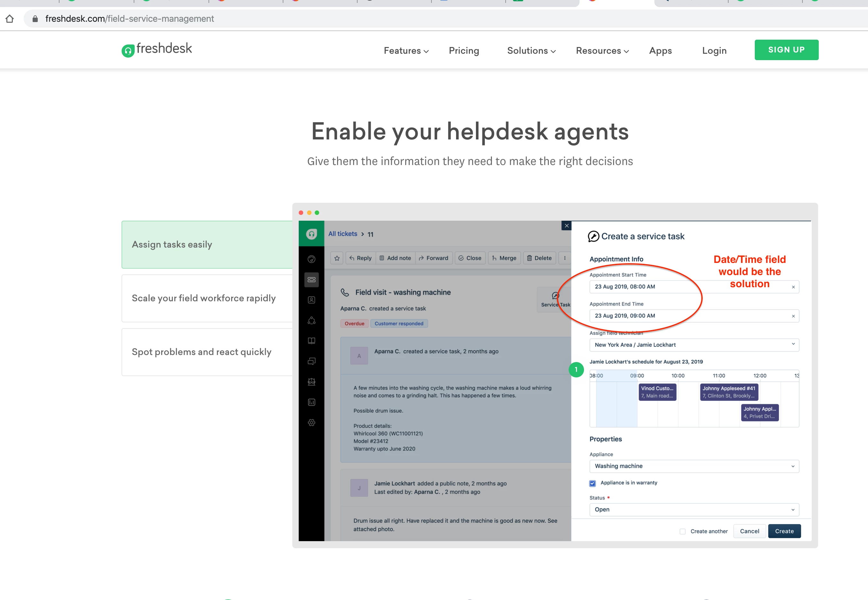Image resolution: width=868 pixels, height=600 pixels.
Task: Expand the Features menu
Action: [406, 51]
